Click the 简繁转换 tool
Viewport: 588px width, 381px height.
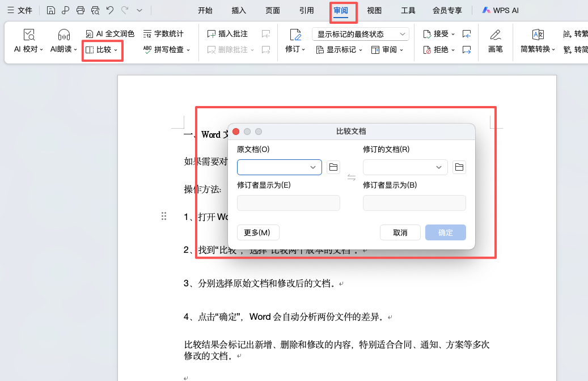coord(538,40)
